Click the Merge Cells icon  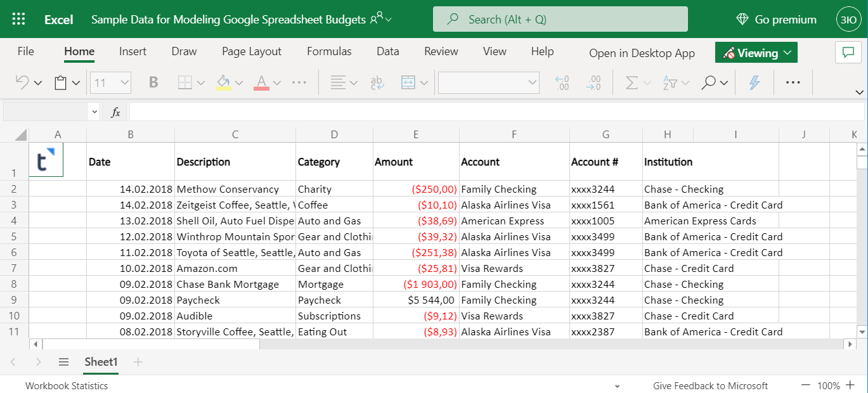[x=410, y=82]
